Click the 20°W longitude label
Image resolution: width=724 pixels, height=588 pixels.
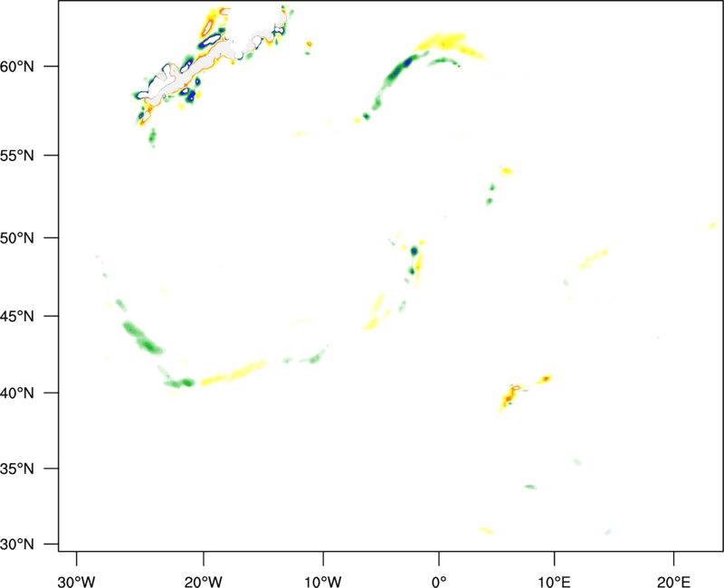(x=205, y=582)
